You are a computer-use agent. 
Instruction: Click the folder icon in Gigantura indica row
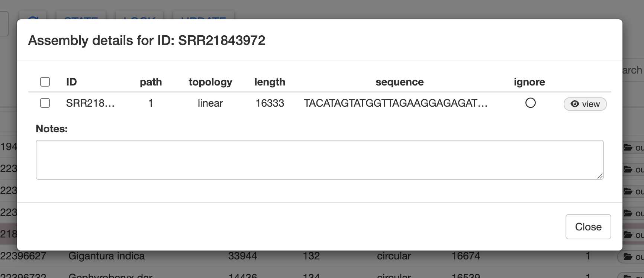pos(628,256)
